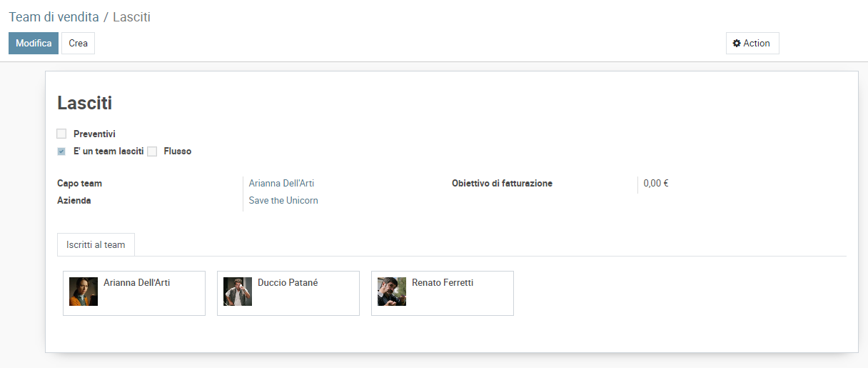Image resolution: width=868 pixels, height=368 pixels.
Task: Open Capo team link Arianna Dell'Arti
Action: point(281,184)
